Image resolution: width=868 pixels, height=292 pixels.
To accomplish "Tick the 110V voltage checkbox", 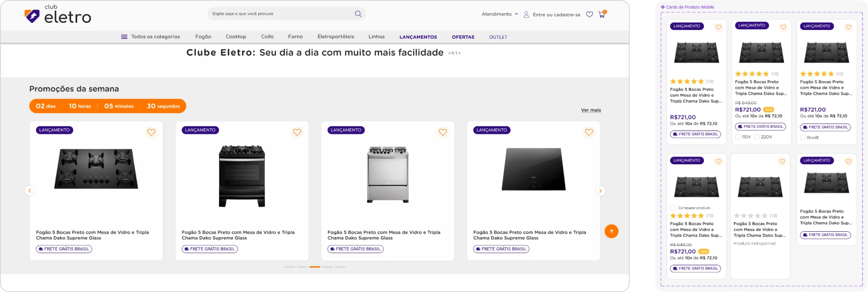I will pyautogui.click(x=738, y=137).
